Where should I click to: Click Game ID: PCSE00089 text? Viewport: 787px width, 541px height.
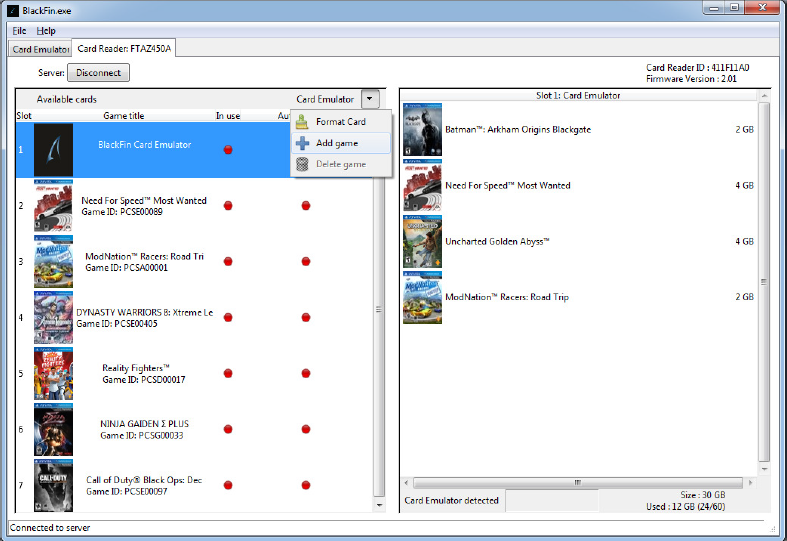(x=122, y=212)
